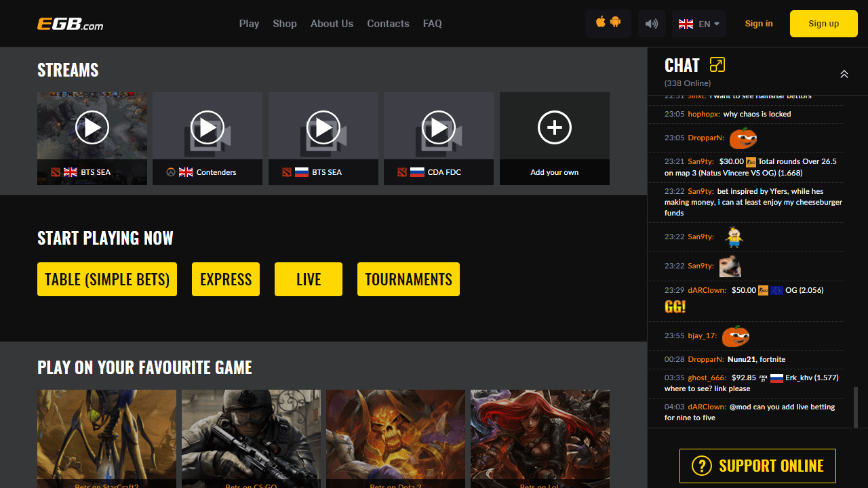Click the EGB.com logo

[71, 24]
